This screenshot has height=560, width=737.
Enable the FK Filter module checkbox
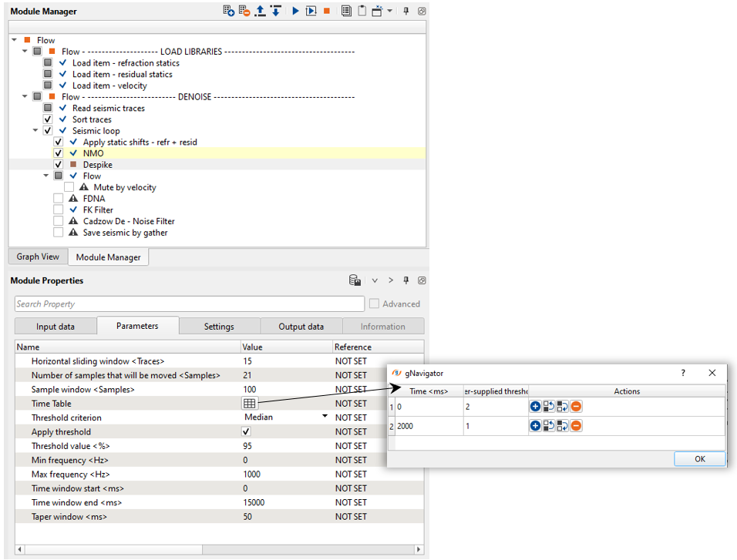pyautogui.click(x=59, y=210)
